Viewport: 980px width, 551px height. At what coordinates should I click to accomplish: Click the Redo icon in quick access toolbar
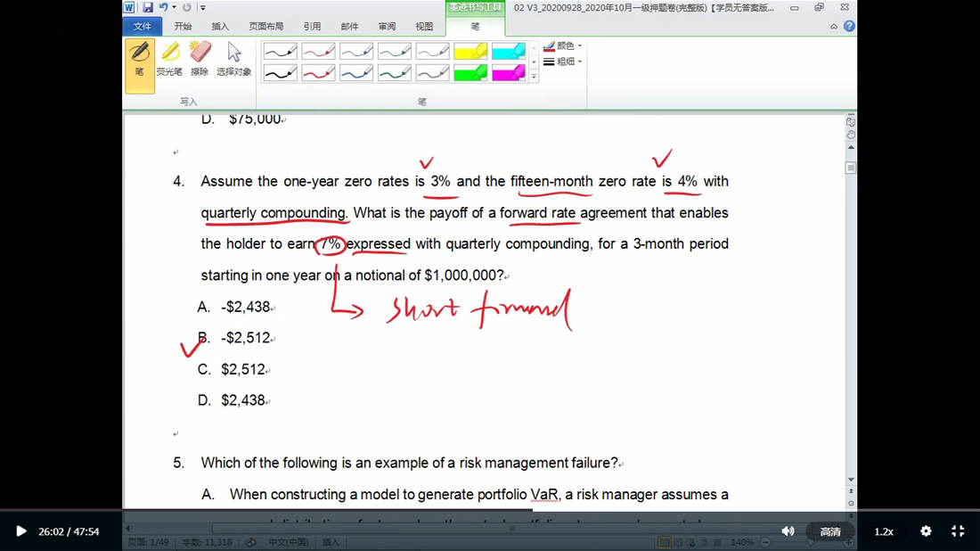[x=186, y=7]
